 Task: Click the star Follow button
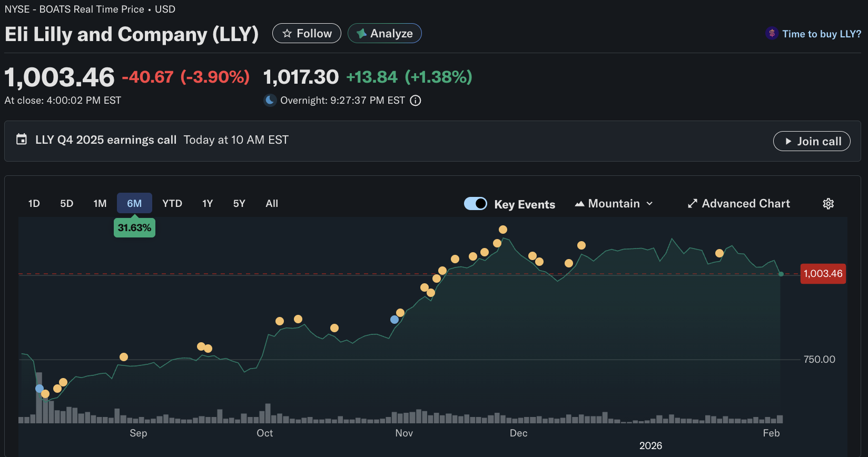point(307,33)
